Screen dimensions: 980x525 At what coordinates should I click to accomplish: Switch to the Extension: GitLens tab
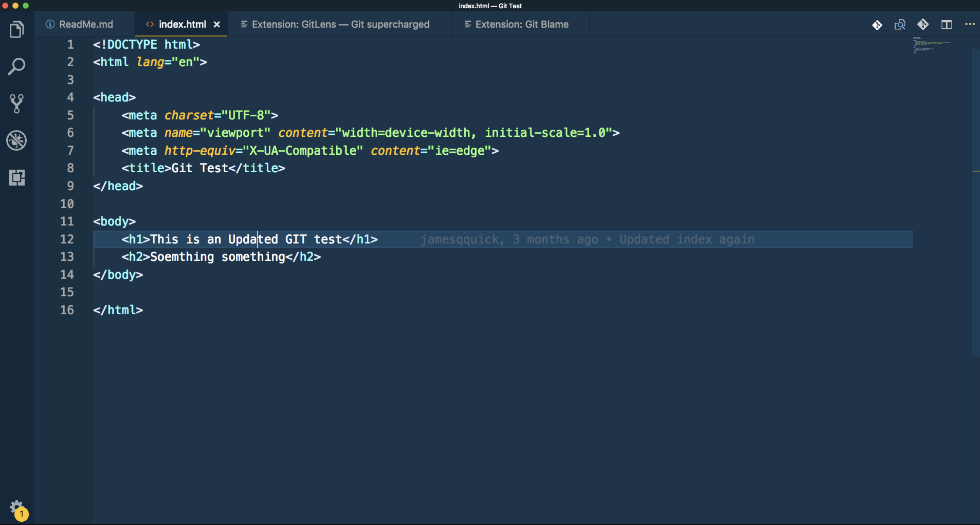tap(341, 24)
